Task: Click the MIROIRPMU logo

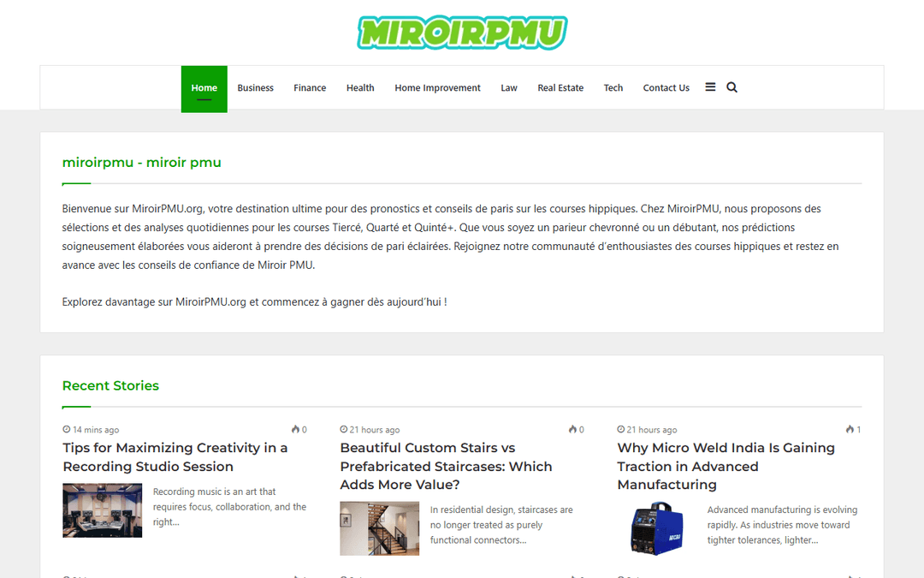Action: (x=462, y=33)
